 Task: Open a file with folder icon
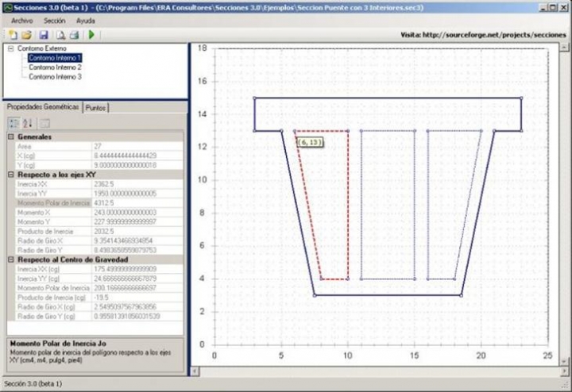pos(26,35)
